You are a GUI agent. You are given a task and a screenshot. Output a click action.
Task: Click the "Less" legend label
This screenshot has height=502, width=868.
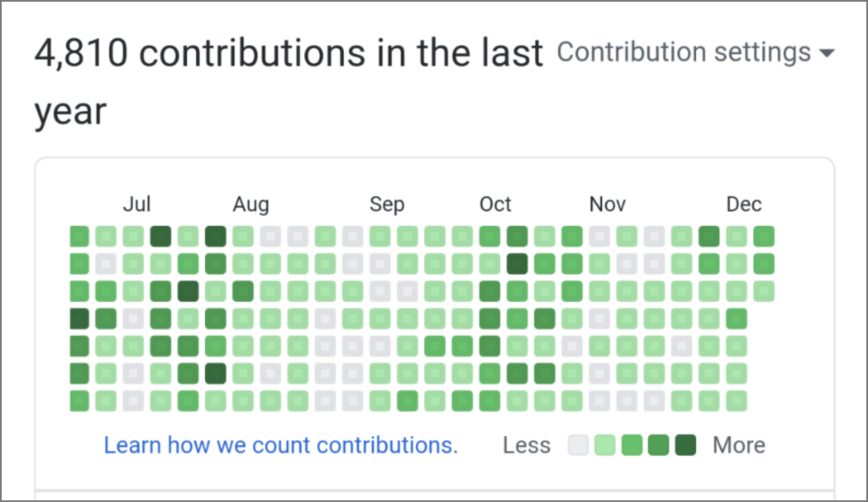[526, 445]
